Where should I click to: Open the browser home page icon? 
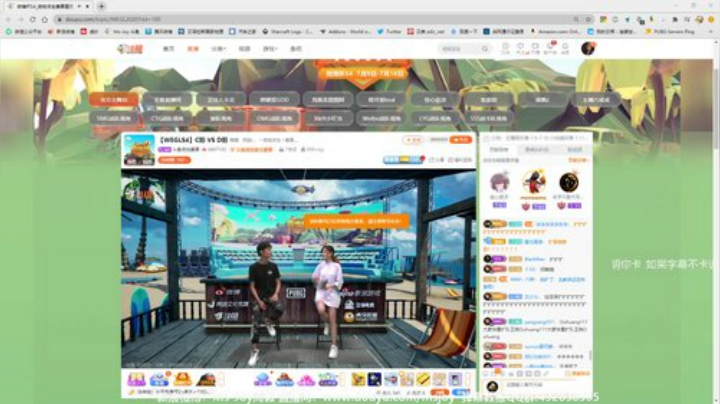click(45, 19)
